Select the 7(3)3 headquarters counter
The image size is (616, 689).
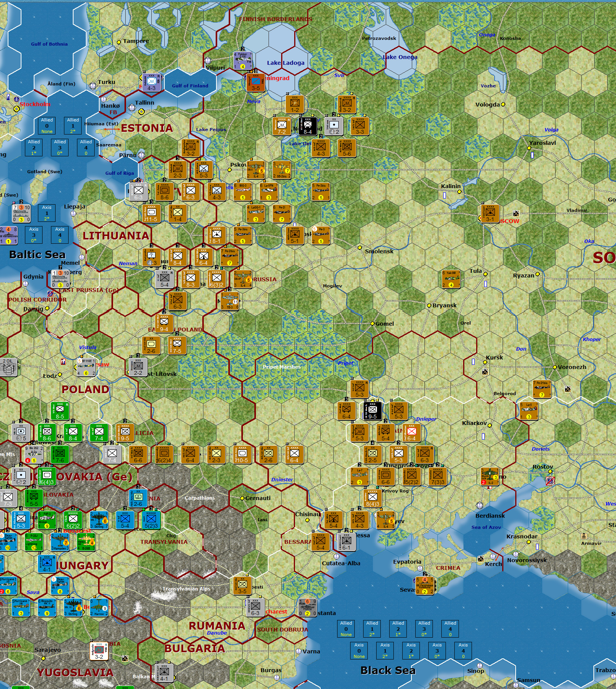point(437,476)
